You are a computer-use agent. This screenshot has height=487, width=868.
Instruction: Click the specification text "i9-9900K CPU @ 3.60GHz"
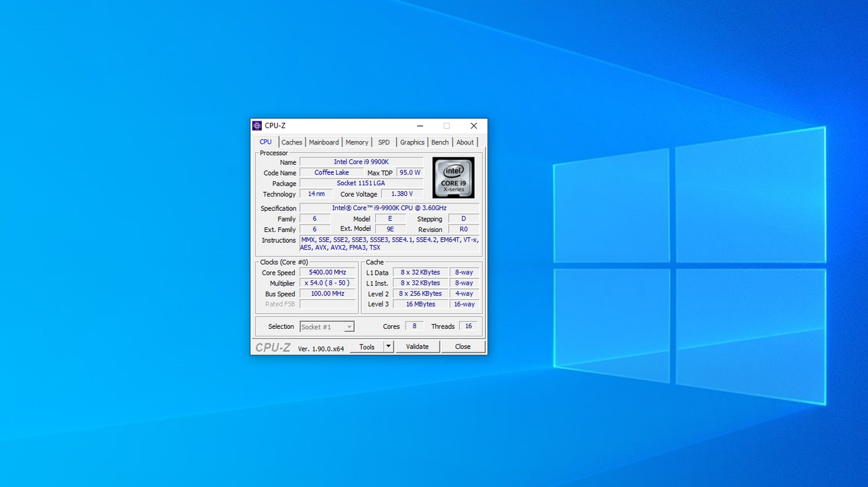tap(389, 208)
